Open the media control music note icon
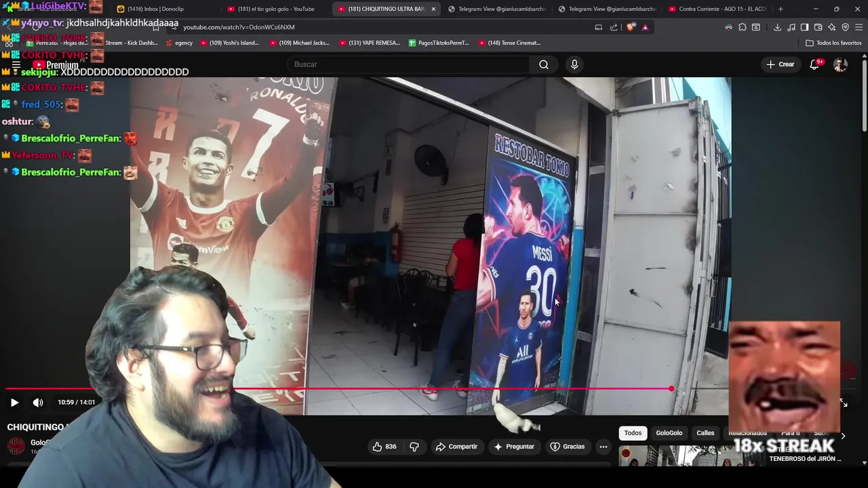Image resolution: width=868 pixels, height=488 pixels. click(791, 27)
